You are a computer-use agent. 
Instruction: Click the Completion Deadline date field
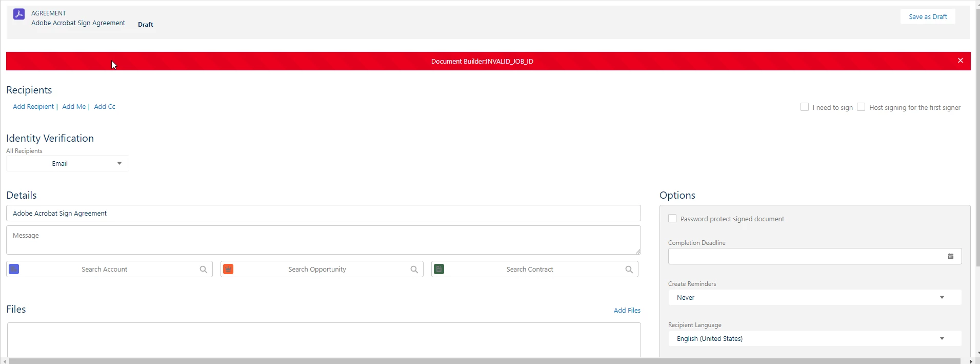pos(815,256)
